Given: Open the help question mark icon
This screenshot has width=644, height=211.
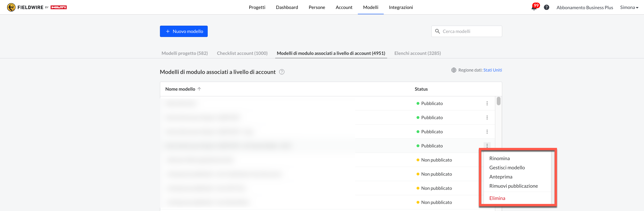Looking at the screenshot, I should (546, 8).
